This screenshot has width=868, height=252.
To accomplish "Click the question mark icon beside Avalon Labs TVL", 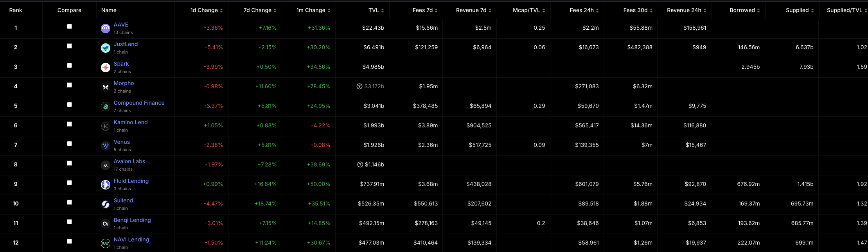I will (x=360, y=164).
